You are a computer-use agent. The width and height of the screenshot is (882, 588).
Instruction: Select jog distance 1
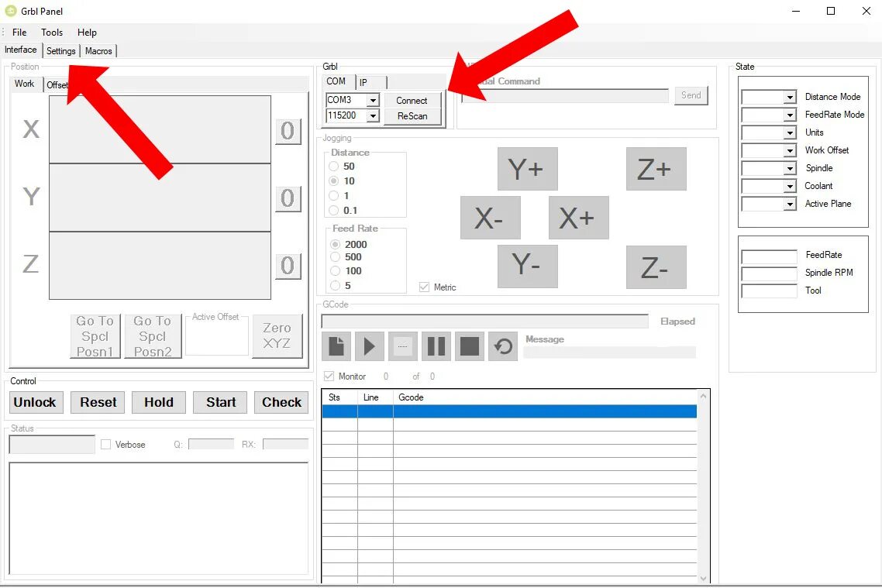[x=333, y=196]
